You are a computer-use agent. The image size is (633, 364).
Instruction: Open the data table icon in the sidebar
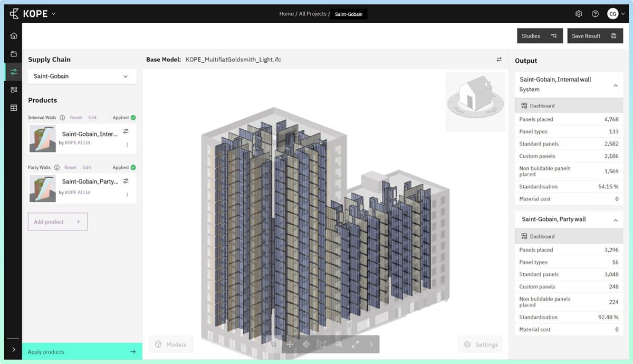[13, 107]
